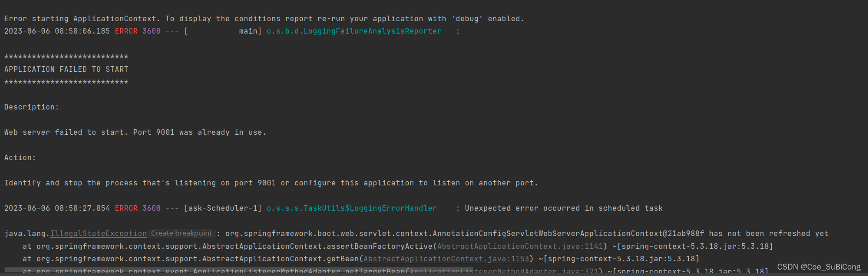Click the 'Error starting ApplicationContext' line
Screen dimensions: 868x276
coord(264,19)
